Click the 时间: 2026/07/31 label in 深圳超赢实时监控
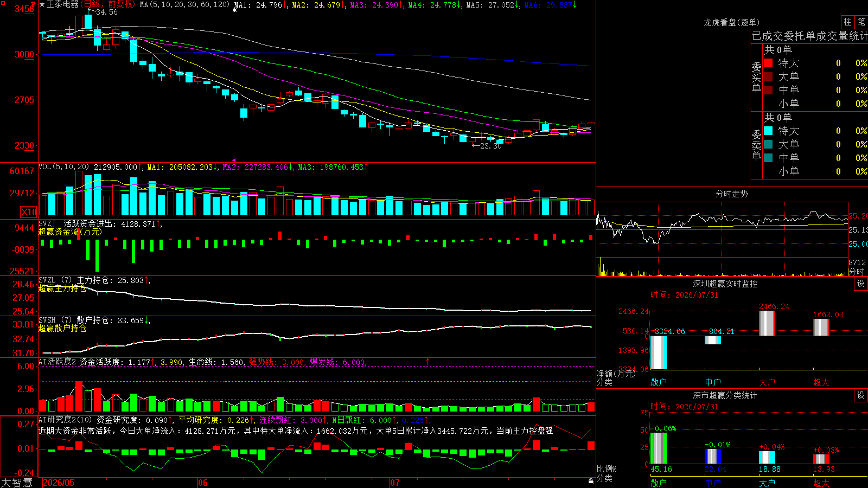Image resolution: width=868 pixels, height=488 pixels. 684,295
